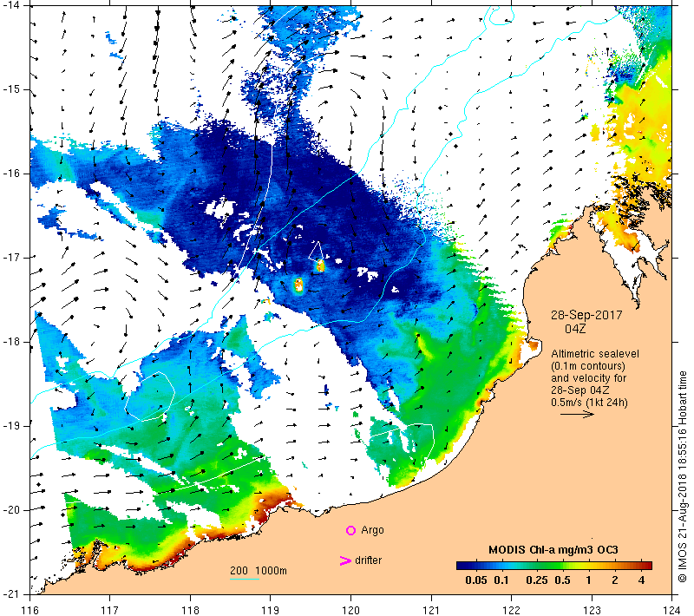Click the '0.5m/s (1kt 24h)' text
The height and width of the screenshot is (616, 694).
[x=589, y=403]
